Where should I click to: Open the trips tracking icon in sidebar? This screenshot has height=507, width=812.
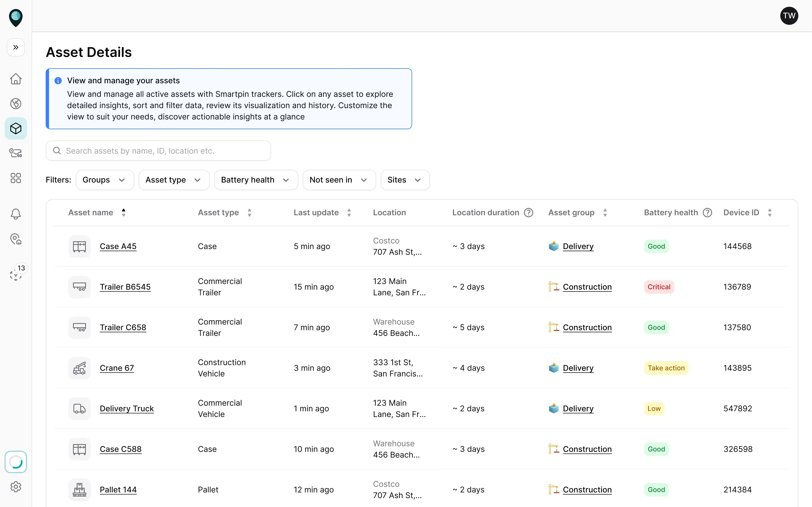point(16,153)
